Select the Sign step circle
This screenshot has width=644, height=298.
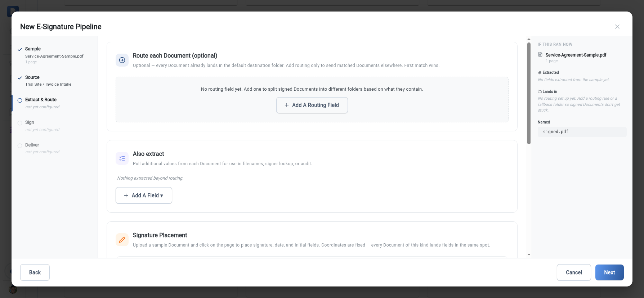(x=20, y=123)
